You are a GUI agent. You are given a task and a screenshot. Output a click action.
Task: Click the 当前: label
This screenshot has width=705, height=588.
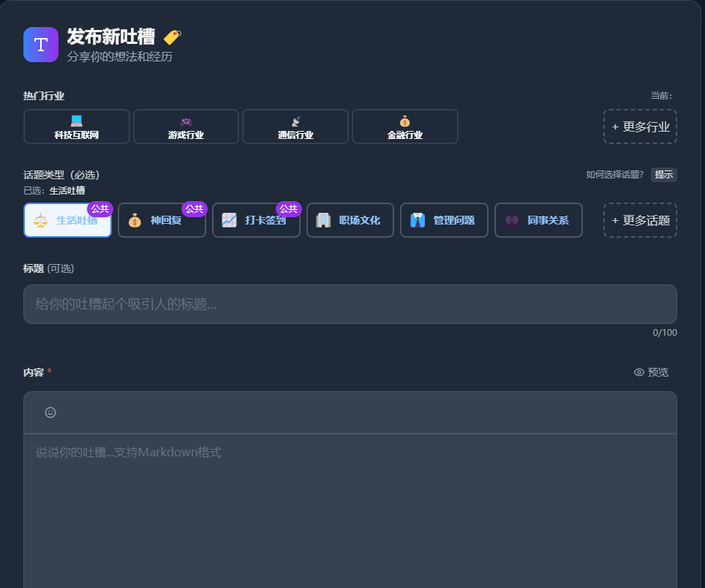(x=661, y=96)
